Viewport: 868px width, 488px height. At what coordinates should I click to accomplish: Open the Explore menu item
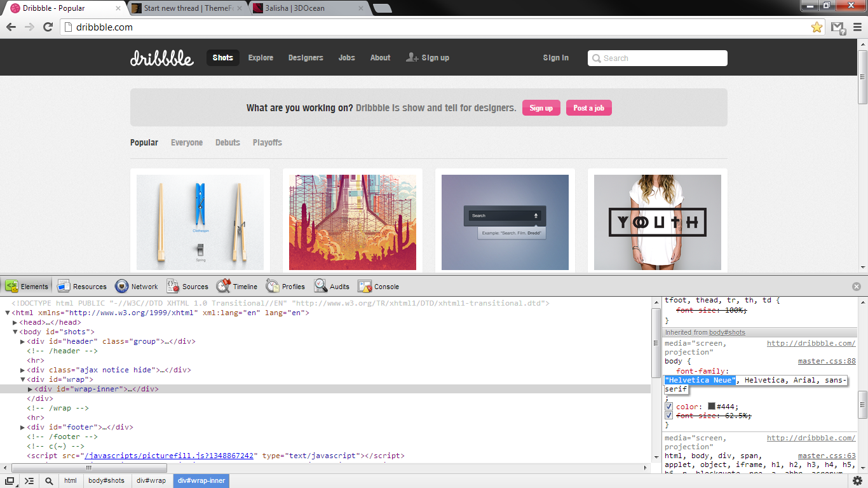[261, 58]
